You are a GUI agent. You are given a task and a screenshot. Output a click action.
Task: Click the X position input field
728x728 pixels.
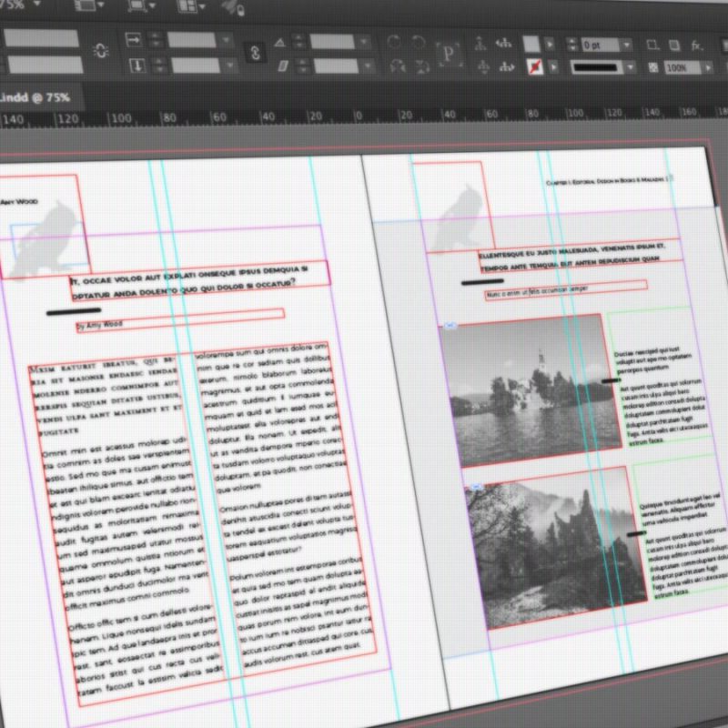coord(41,38)
